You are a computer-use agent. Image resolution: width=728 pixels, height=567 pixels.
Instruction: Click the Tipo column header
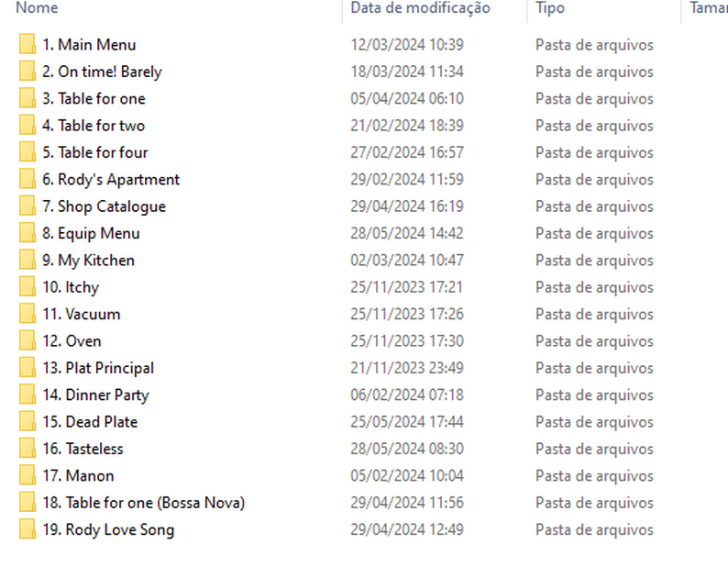[550, 8]
